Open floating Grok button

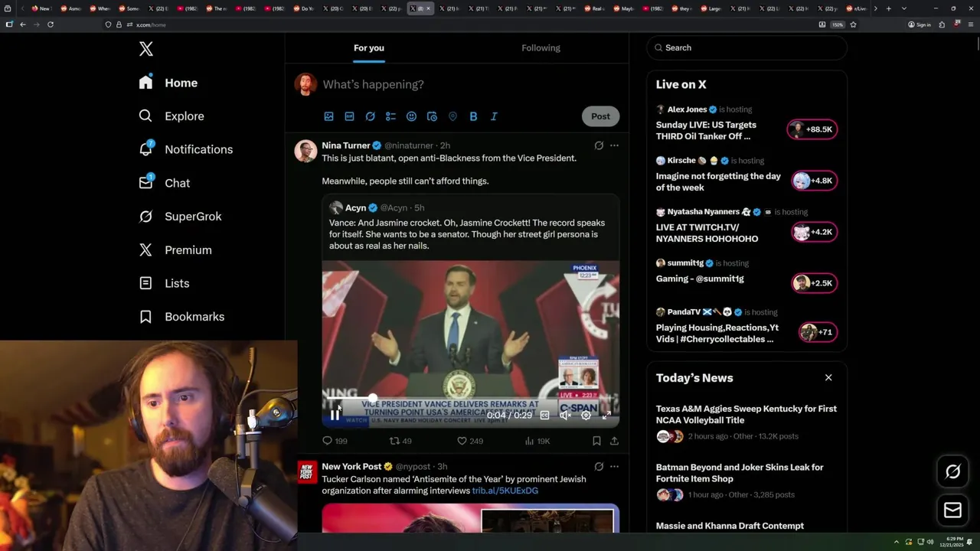click(953, 472)
